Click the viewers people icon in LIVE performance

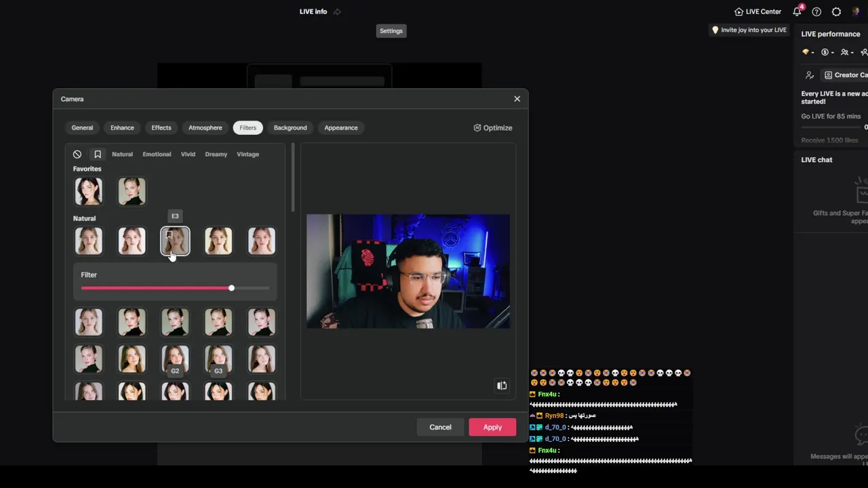[x=845, y=52]
